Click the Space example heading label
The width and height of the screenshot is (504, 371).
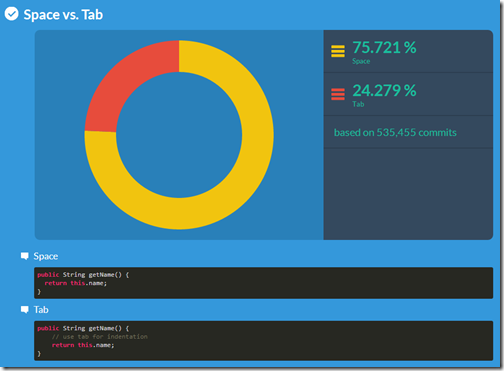point(46,256)
